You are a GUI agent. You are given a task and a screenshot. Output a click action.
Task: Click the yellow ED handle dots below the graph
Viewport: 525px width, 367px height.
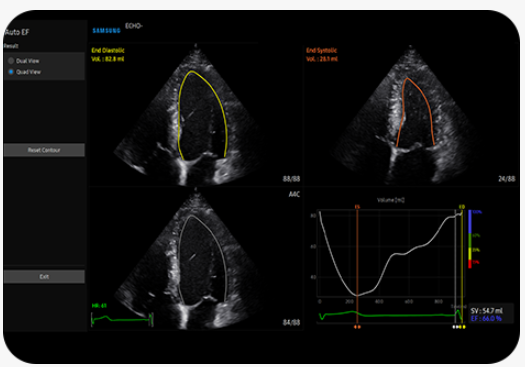pyautogui.click(x=462, y=327)
